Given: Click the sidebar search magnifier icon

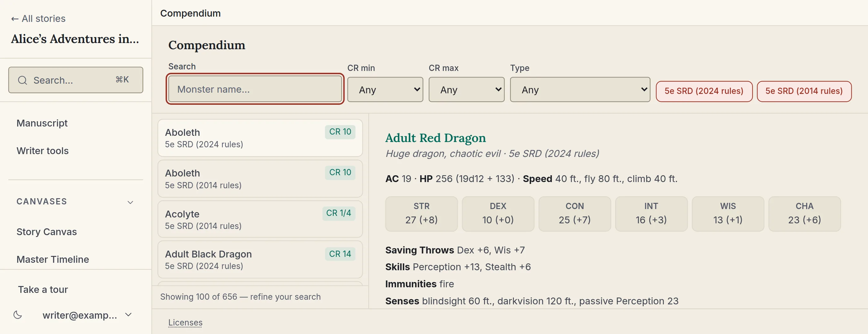Looking at the screenshot, I should coord(22,80).
